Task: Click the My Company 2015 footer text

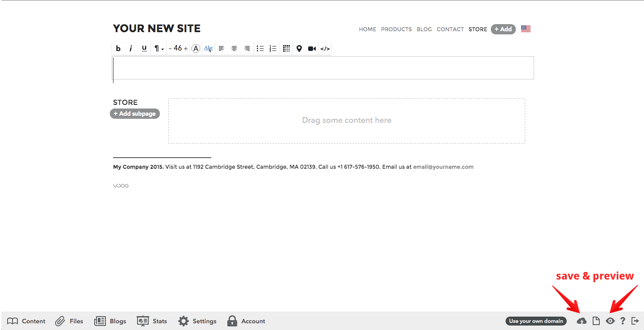Action: coord(138,167)
